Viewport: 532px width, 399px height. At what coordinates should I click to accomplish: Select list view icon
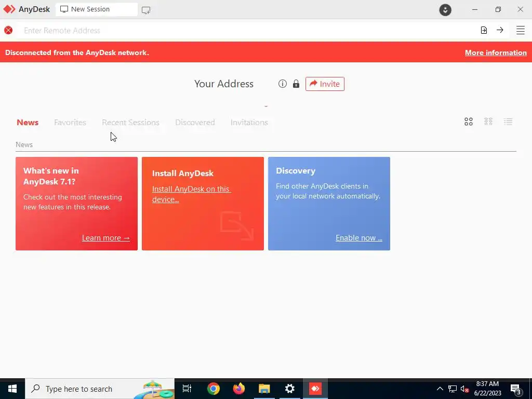508,122
